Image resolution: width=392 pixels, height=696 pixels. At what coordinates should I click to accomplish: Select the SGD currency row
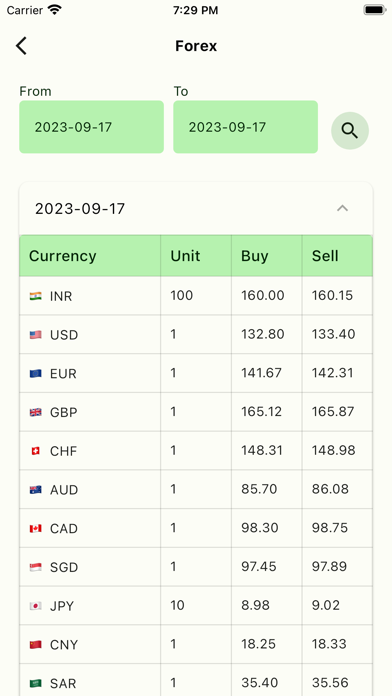(x=196, y=567)
